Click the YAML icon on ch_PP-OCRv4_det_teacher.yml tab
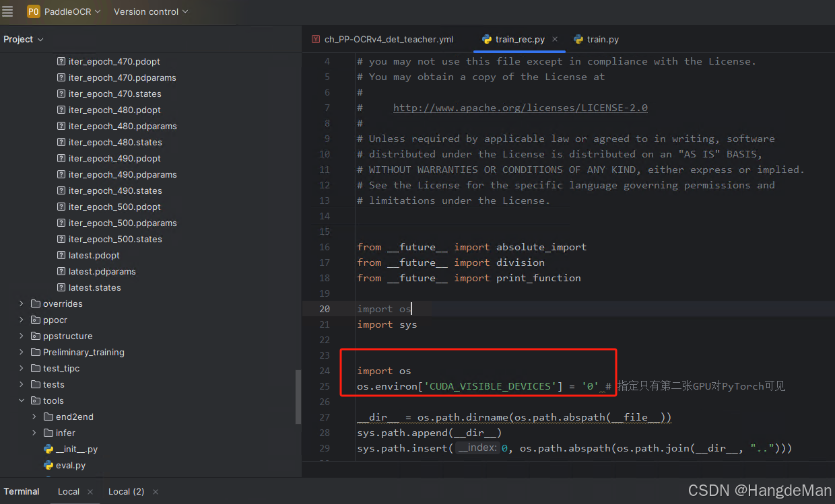The height and width of the screenshot is (504, 835). 315,39
